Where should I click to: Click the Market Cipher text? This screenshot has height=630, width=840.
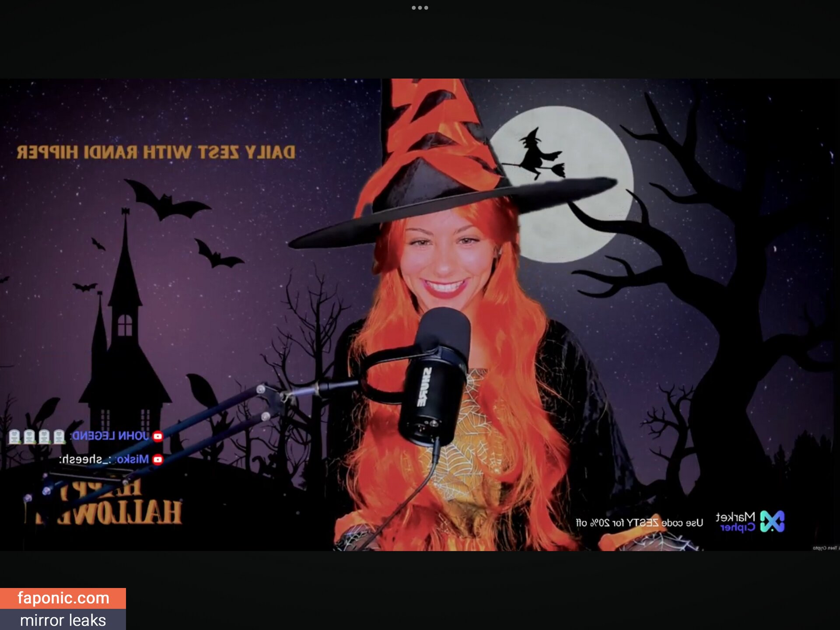[735, 521]
